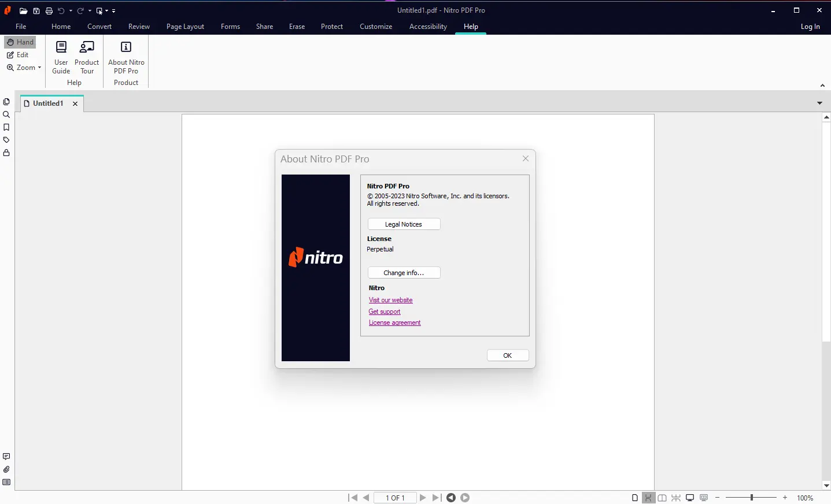Screen dimensions: 831x504
Task: Open Customize Quick Access Toolbar dropdown
Action: point(114,11)
